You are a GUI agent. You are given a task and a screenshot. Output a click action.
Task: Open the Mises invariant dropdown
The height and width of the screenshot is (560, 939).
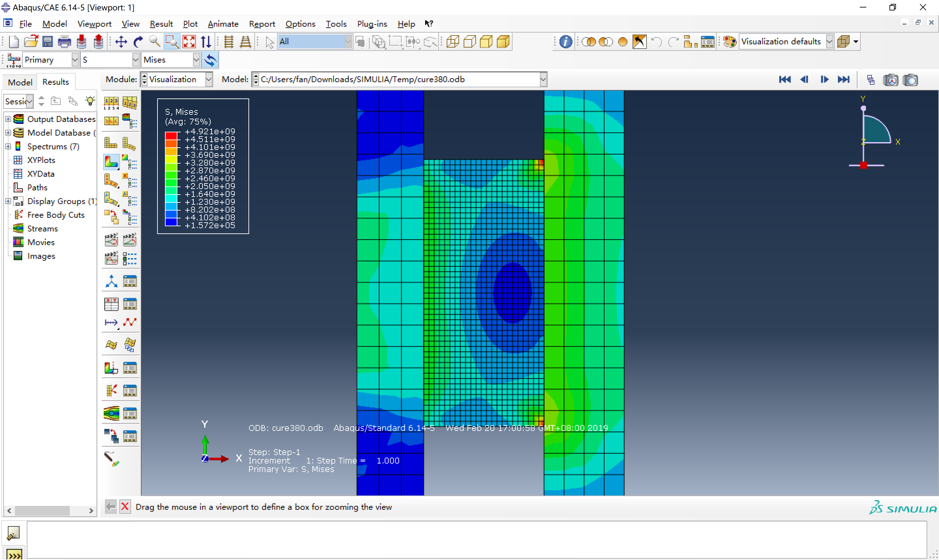click(x=196, y=60)
